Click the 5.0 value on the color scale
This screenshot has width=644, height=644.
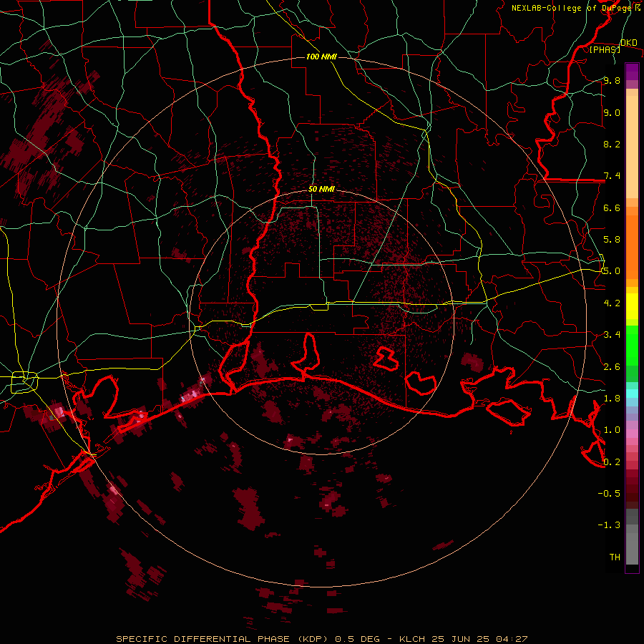point(612,271)
